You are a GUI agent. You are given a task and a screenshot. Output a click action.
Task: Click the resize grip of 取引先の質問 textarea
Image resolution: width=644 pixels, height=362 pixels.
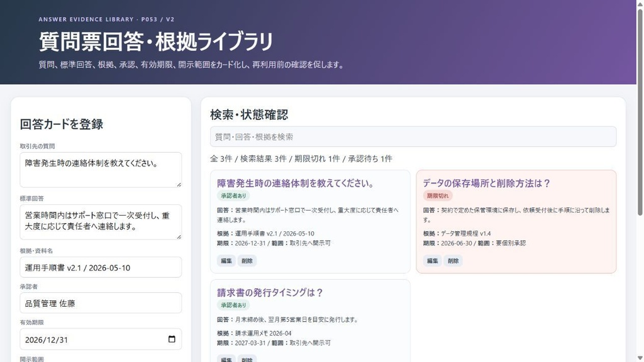pos(179,185)
